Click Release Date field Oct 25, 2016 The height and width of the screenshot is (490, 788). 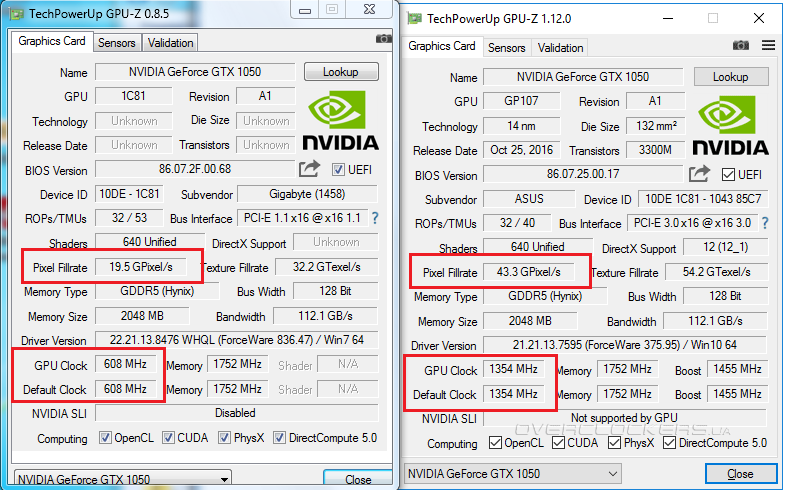521,150
